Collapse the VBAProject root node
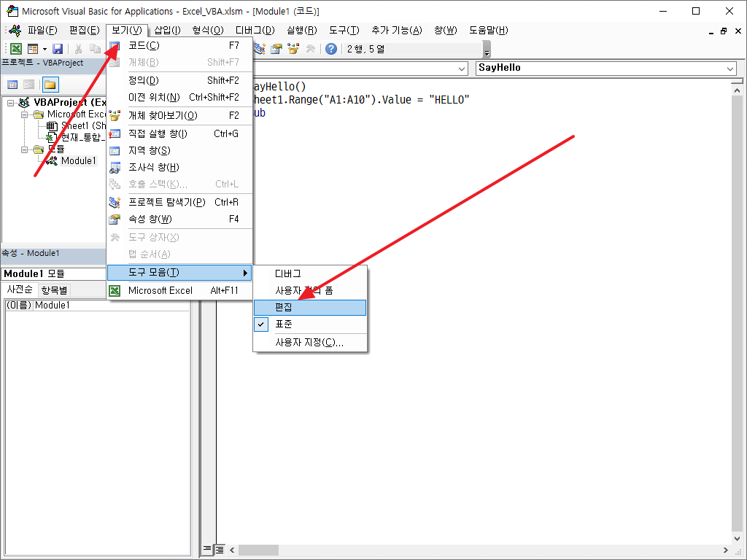Image resolution: width=747 pixels, height=560 pixels. [10, 103]
